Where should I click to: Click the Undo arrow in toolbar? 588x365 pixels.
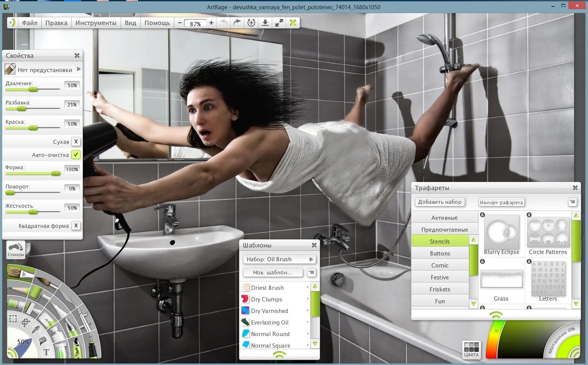[223, 23]
